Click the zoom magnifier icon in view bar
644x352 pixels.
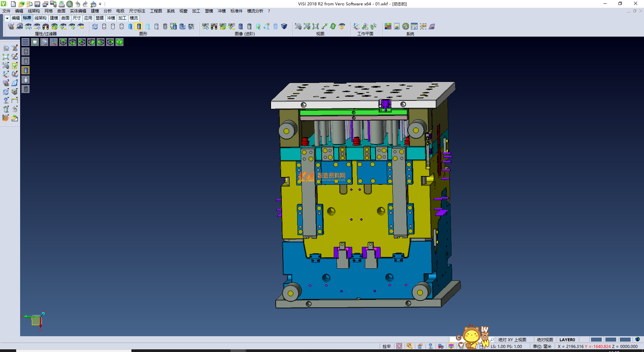click(44, 42)
